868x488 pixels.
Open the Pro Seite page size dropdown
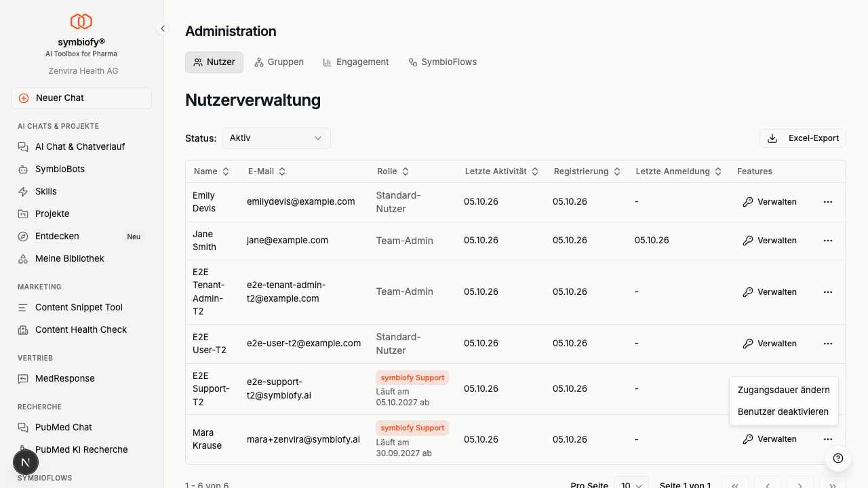coord(631,485)
